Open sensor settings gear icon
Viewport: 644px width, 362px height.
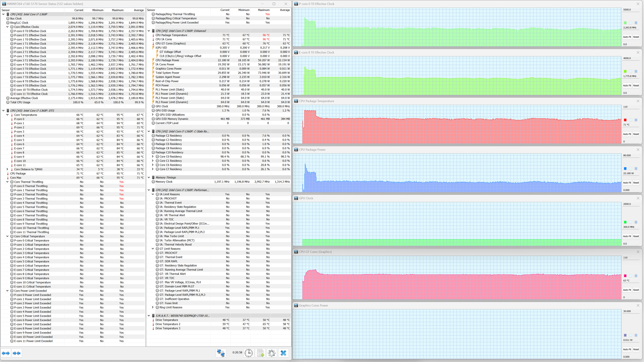click(272, 353)
